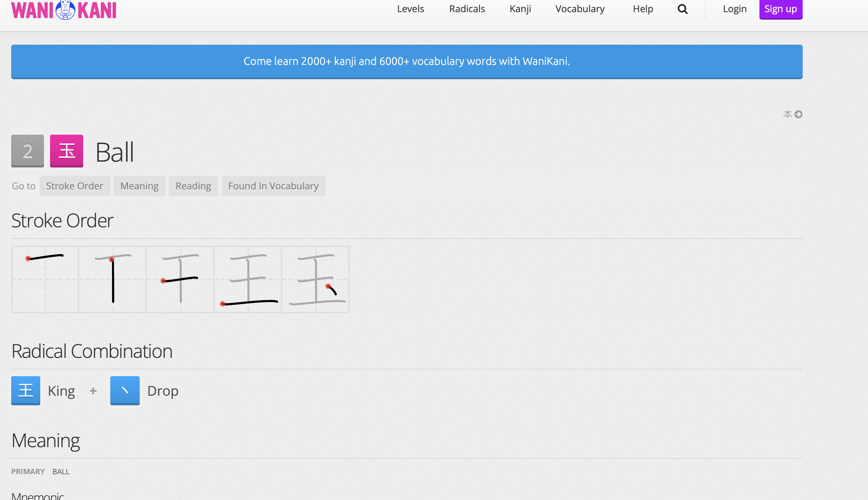This screenshot has width=868, height=500.
Task: Go to Found In Vocabulary section
Action: coord(273,186)
